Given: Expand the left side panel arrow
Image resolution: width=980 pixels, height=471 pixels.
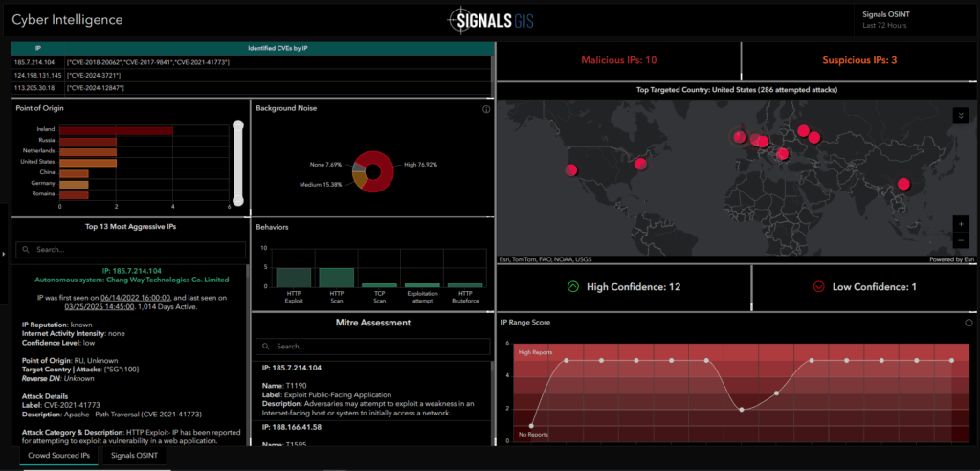Looking at the screenshot, I should (x=5, y=253).
